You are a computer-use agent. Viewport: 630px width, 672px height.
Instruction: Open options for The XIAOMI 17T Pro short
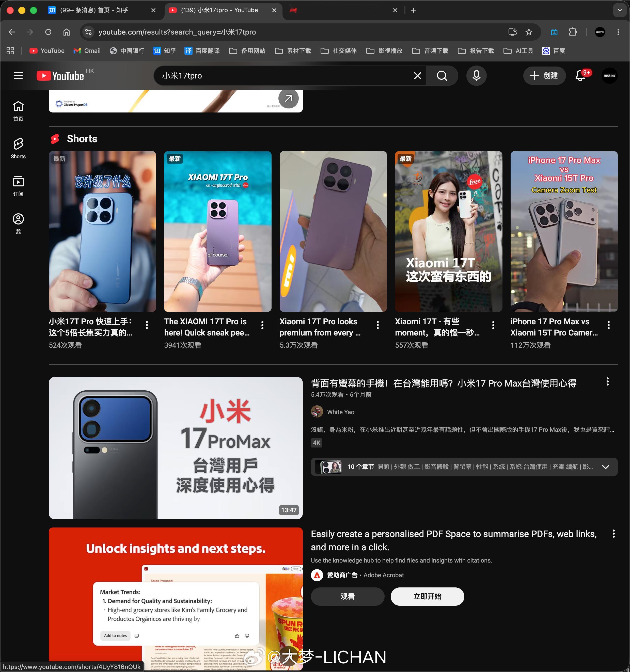coord(262,325)
